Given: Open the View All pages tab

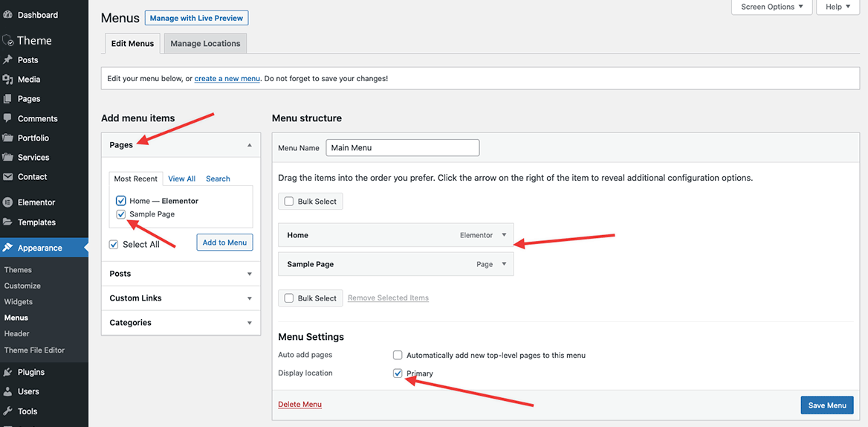Looking at the screenshot, I should [x=181, y=179].
